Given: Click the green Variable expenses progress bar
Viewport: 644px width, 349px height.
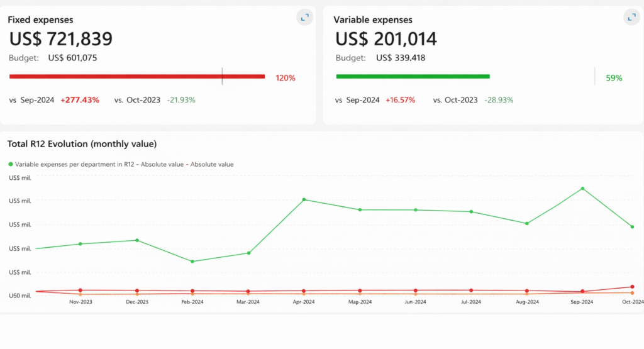Looking at the screenshot, I should click(x=413, y=76).
